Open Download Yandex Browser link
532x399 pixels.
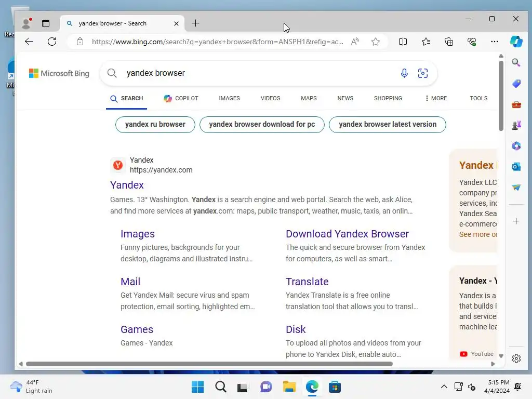tap(347, 234)
